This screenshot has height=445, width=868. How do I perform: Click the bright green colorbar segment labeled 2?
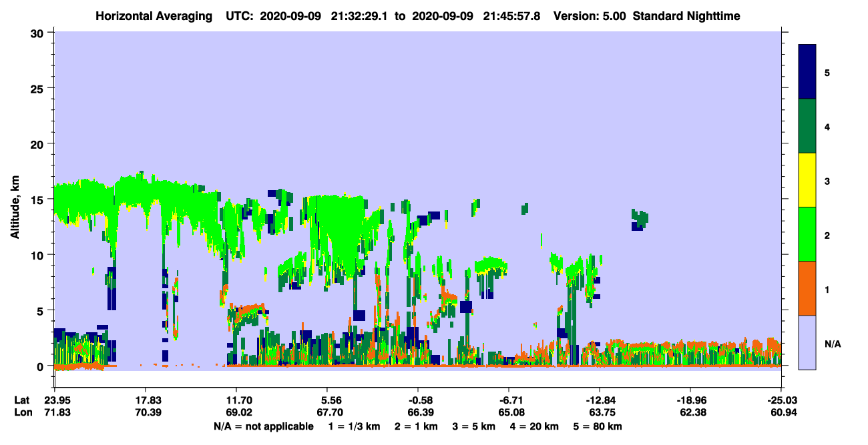click(x=807, y=234)
